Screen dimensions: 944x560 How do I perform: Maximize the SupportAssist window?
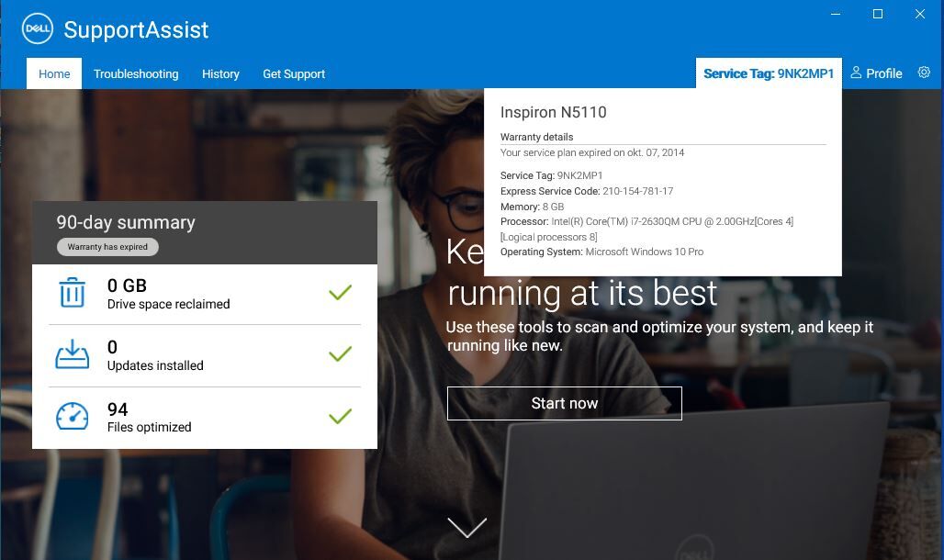[x=878, y=14]
